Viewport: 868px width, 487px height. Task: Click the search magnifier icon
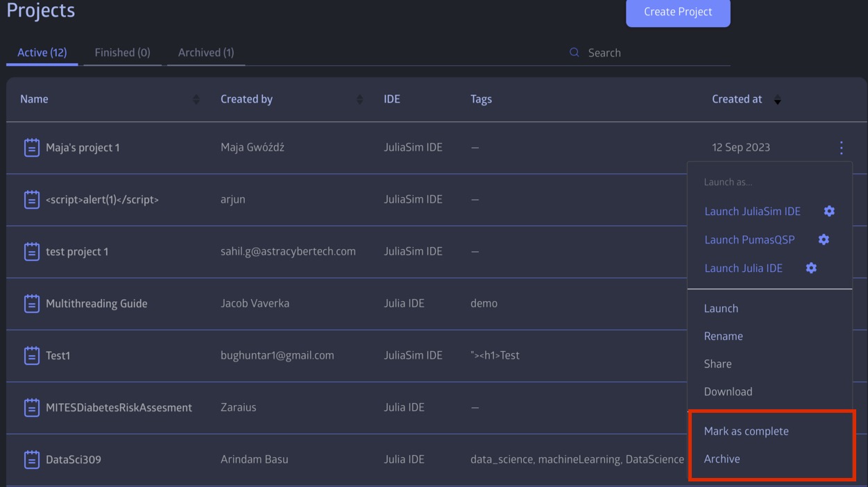point(574,53)
